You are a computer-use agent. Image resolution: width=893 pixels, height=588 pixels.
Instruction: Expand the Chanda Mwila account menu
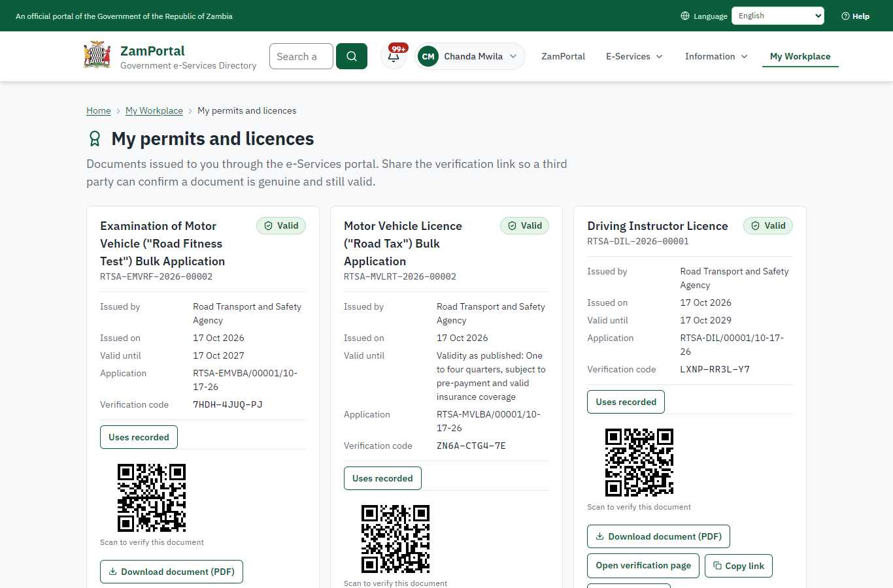point(470,56)
